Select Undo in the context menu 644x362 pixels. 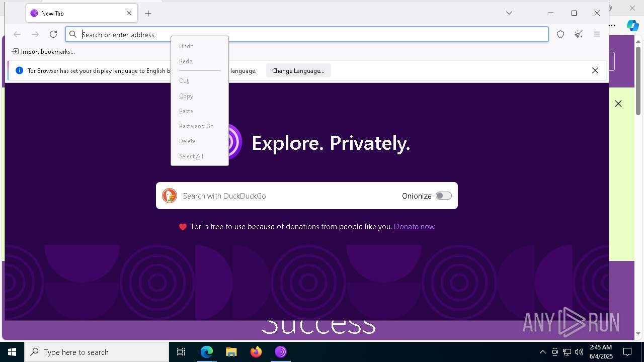click(200, 46)
